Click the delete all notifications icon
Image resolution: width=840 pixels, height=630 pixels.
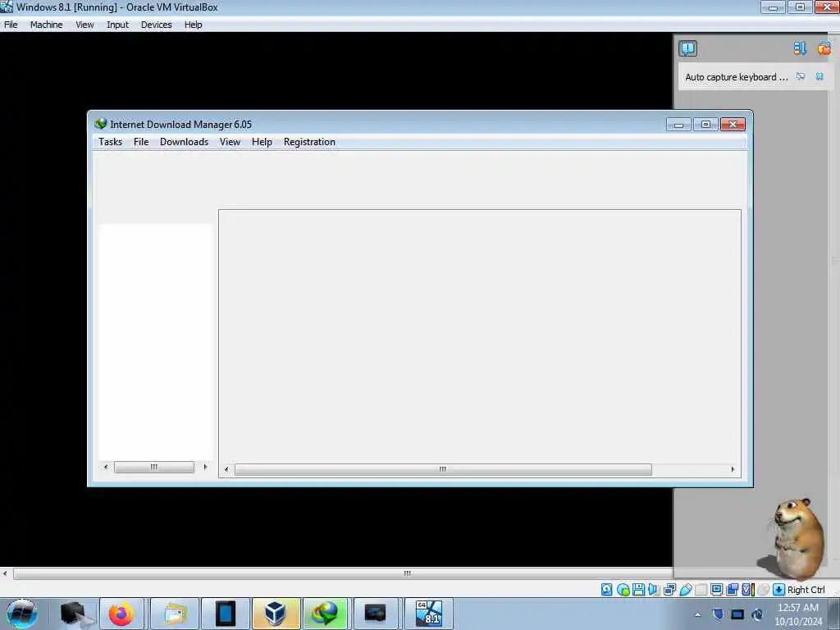pos(824,48)
